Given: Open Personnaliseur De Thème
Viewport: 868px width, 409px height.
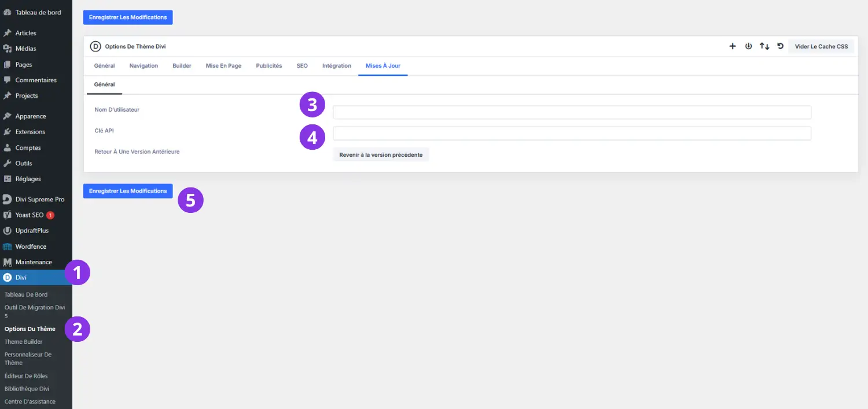Looking at the screenshot, I should 28,359.
